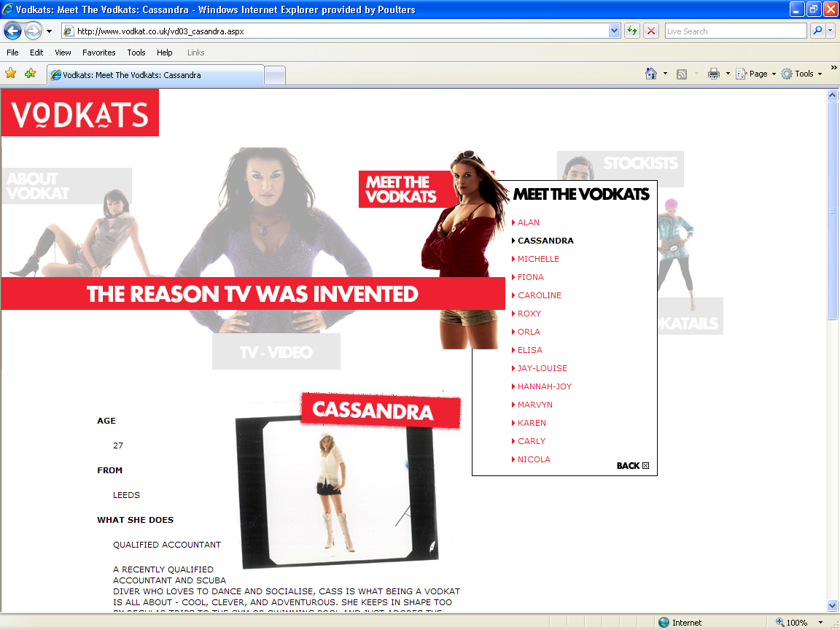
Task: Click the RSS Feeds icon
Action: pyautogui.click(x=682, y=74)
